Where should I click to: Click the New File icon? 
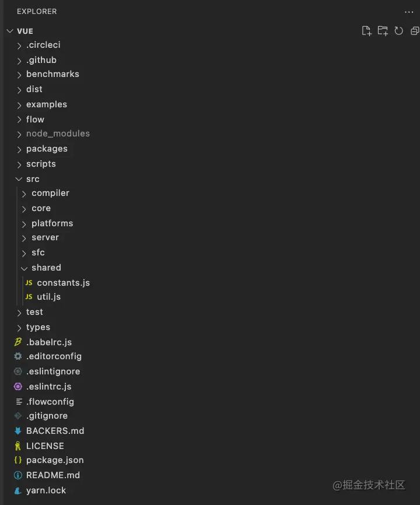click(366, 31)
